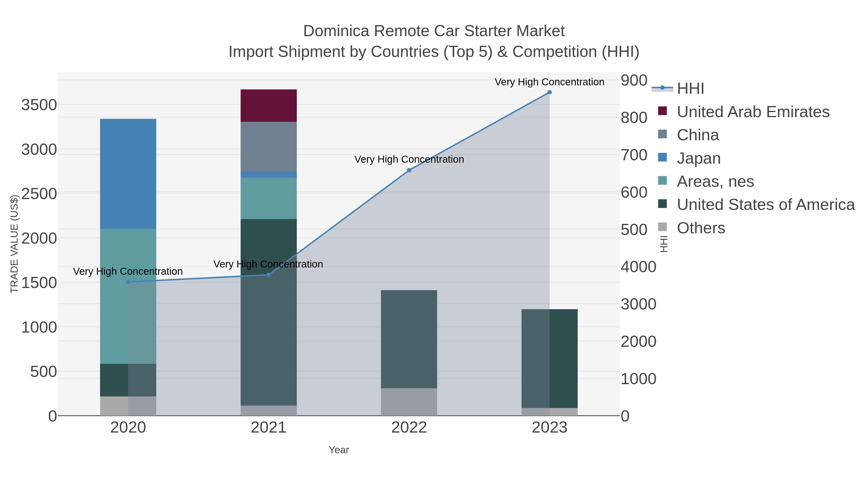This screenshot has width=868, height=488.
Task: Click the TRADE VALUE (US$) axis title
Action: point(14,244)
